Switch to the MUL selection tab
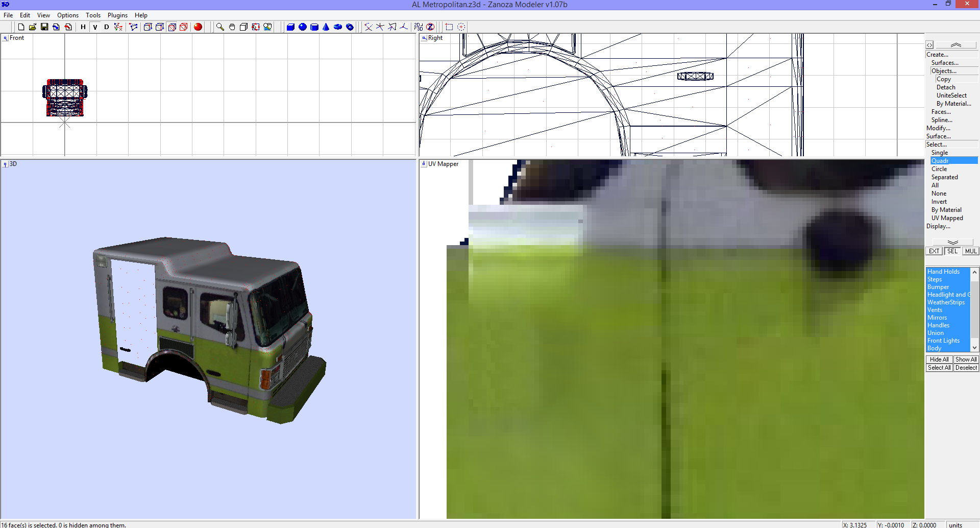This screenshot has width=980, height=528. pyautogui.click(x=970, y=251)
